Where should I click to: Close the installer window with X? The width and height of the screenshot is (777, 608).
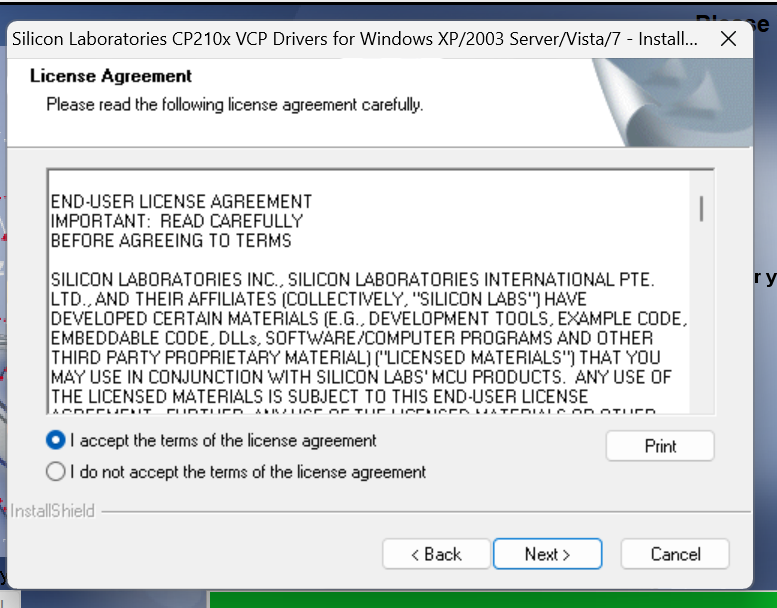(728, 39)
